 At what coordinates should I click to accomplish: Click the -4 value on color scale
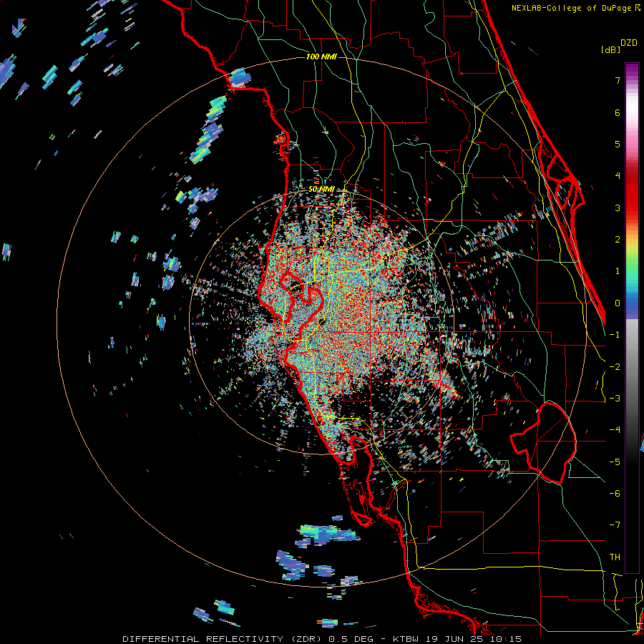(615, 430)
